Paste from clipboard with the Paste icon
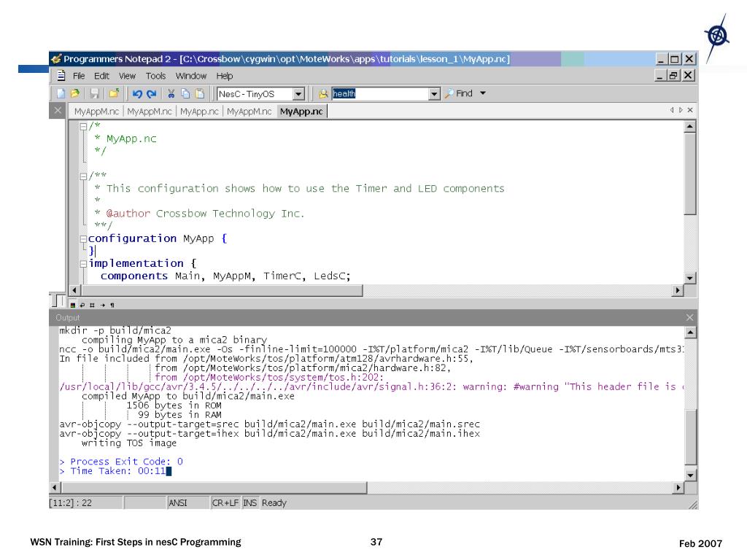Viewport: 747px width, 560px height. 200,94
